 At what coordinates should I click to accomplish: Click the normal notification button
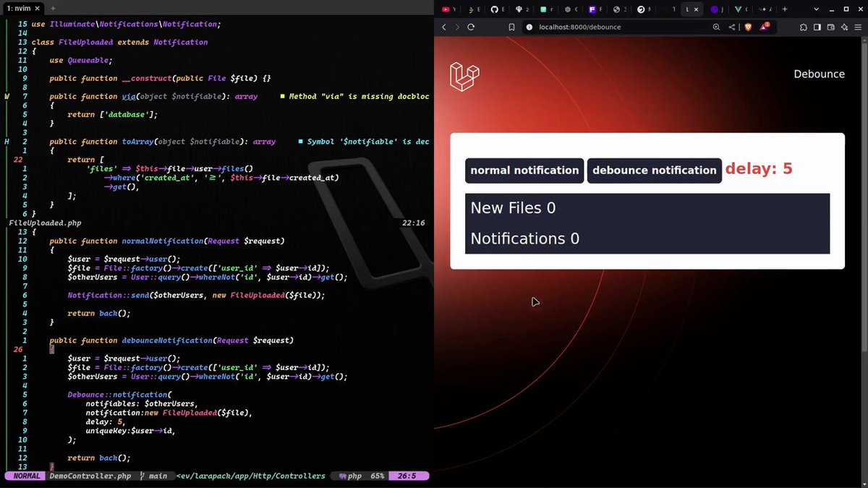tap(524, 171)
